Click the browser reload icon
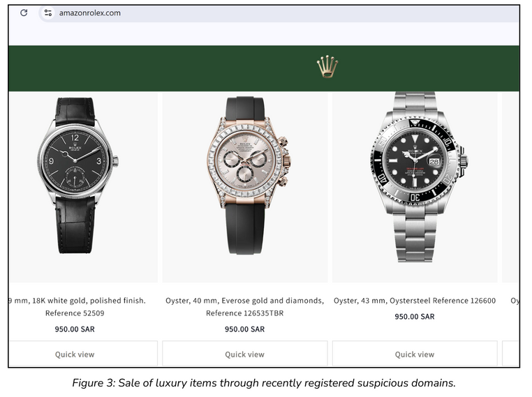 (x=24, y=13)
